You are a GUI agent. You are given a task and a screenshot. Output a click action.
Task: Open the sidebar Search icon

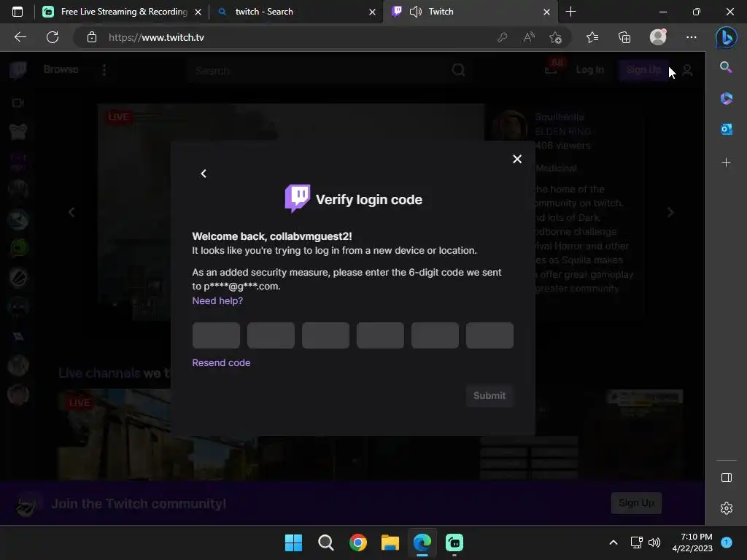click(726, 67)
